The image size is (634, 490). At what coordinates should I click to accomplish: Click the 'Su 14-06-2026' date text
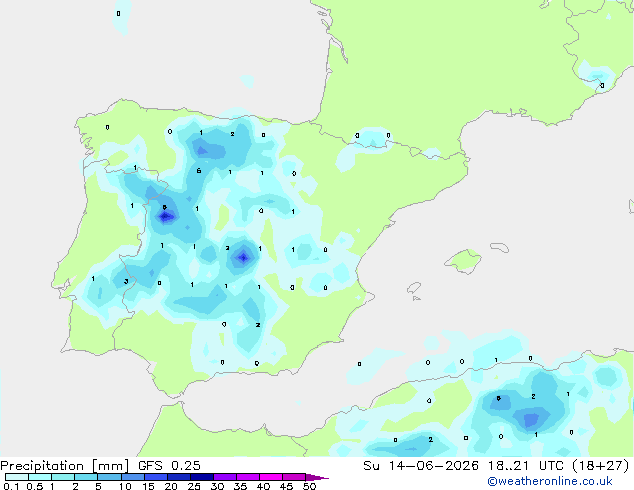(x=421, y=466)
